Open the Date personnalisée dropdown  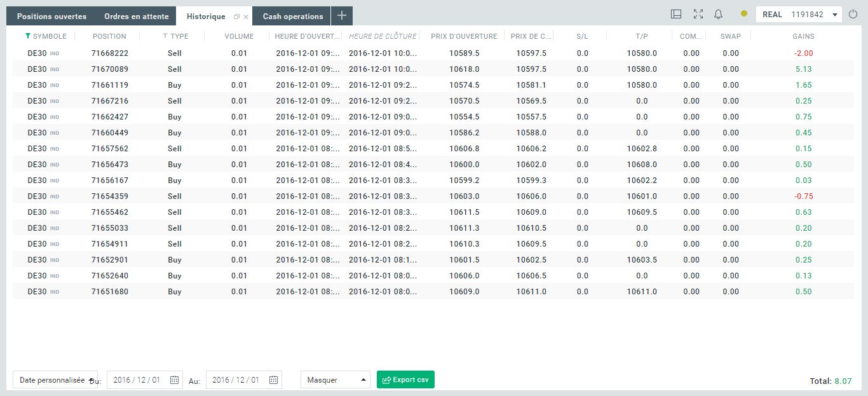click(x=55, y=379)
